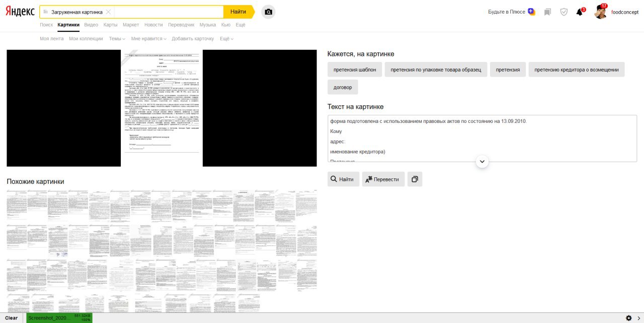Click the yellow Найти search button
Viewport: 644px width, 323px height.
[x=238, y=12]
